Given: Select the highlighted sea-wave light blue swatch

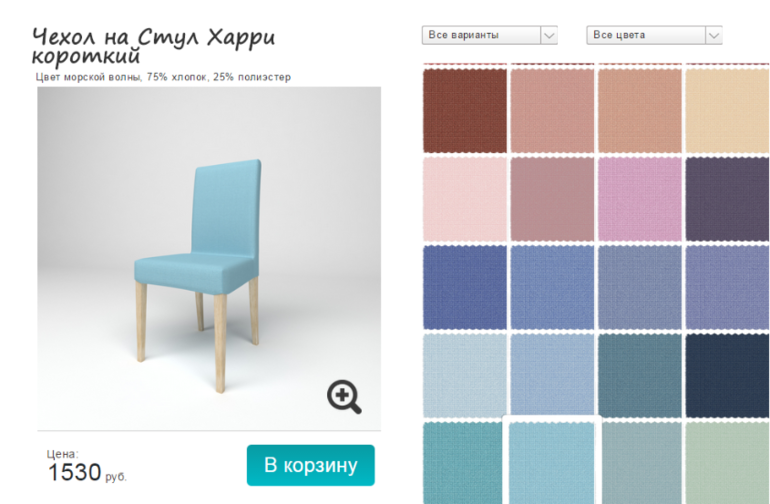Looking at the screenshot, I should pos(552,462).
